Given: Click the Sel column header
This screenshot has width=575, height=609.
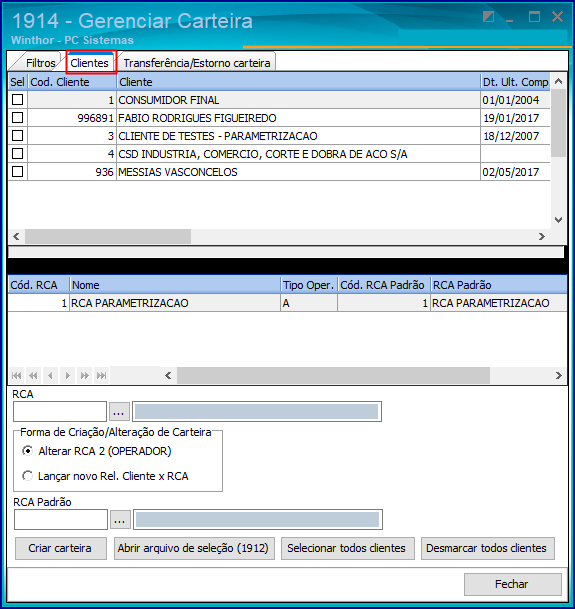Looking at the screenshot, I should (17, 82).
